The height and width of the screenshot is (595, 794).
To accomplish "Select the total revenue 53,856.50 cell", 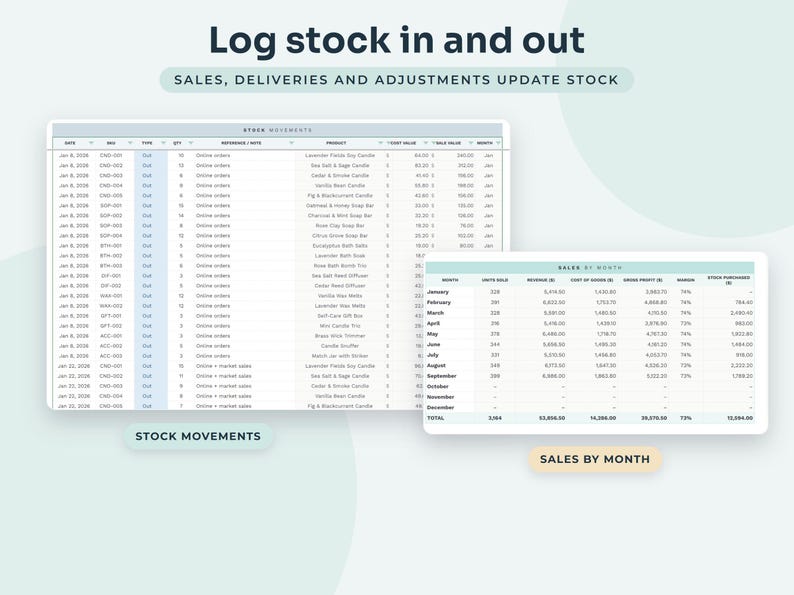I will (551, 418).
